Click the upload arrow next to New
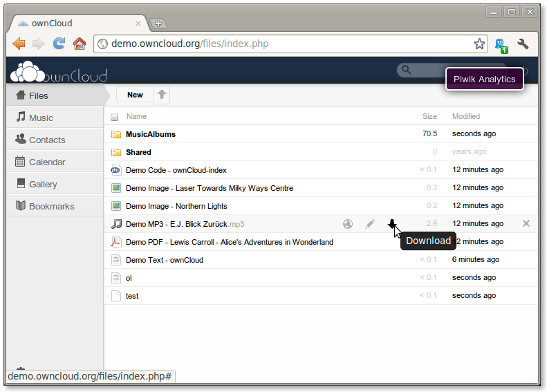Screen dimensions: 547x392 (x=162, y=95)
